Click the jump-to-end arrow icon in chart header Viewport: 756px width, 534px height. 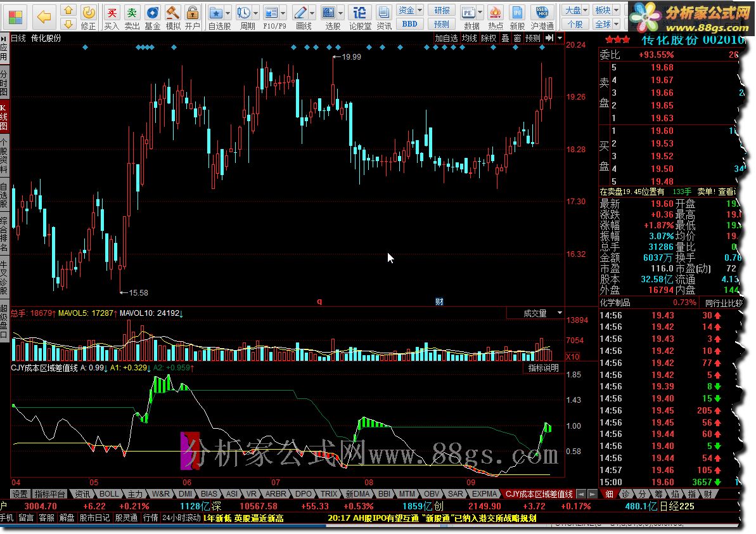coord(549,37)
